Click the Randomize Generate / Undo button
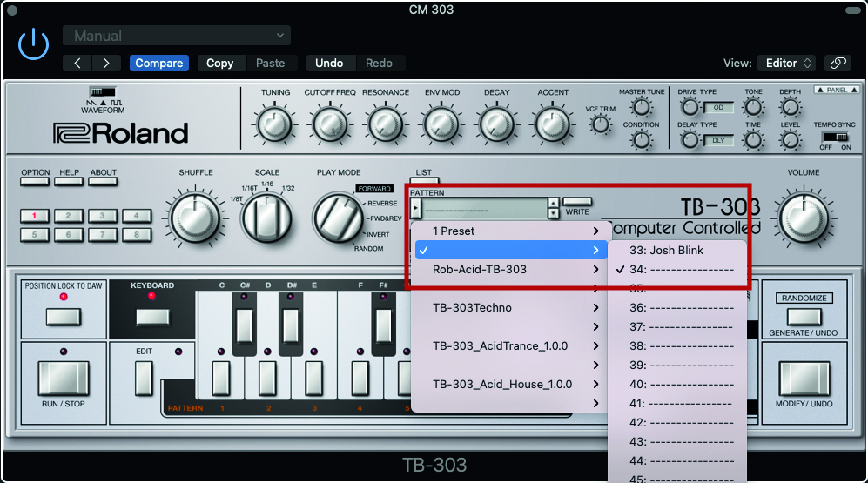The image size is (868, 483). click(804, 317)
